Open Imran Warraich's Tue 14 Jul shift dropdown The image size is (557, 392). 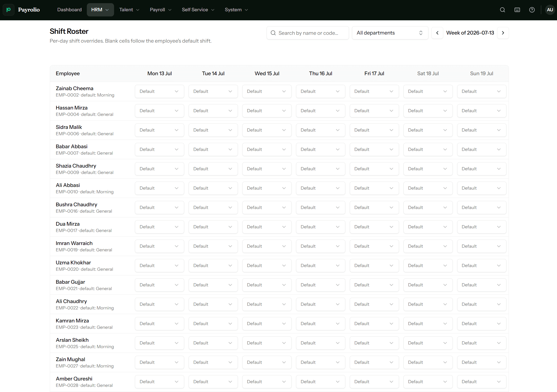(x=213, y=246)
